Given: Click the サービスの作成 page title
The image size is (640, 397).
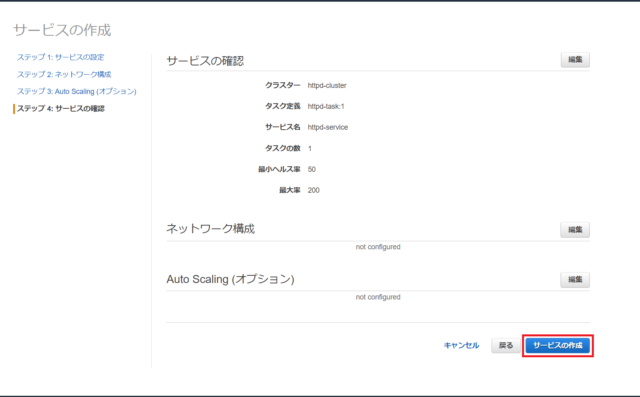Looking at the screenshot, I should (62, 30).
